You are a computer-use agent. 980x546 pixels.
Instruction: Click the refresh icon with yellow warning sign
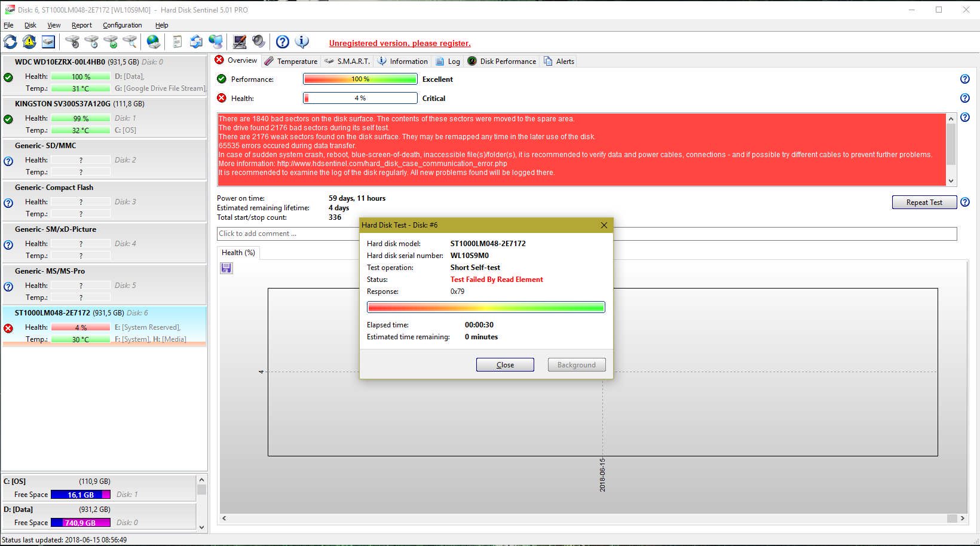point(29,42)
